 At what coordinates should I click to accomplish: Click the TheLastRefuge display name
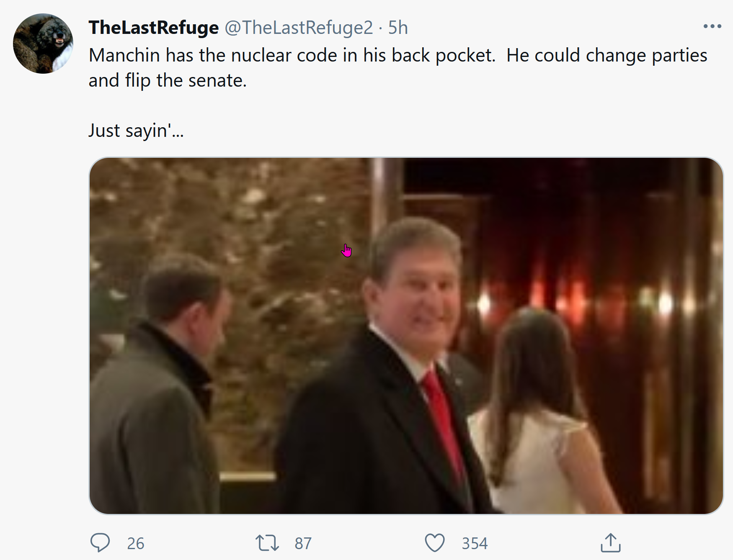[154, 28]
